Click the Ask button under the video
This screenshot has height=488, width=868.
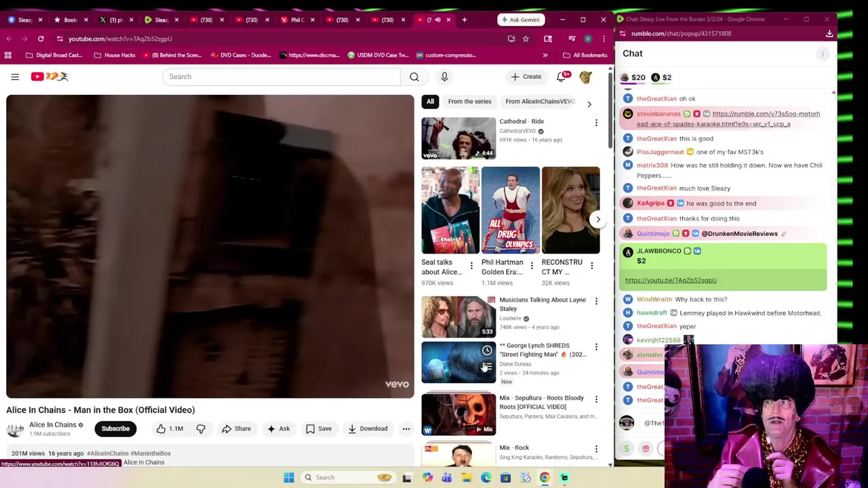click(279, 428)
